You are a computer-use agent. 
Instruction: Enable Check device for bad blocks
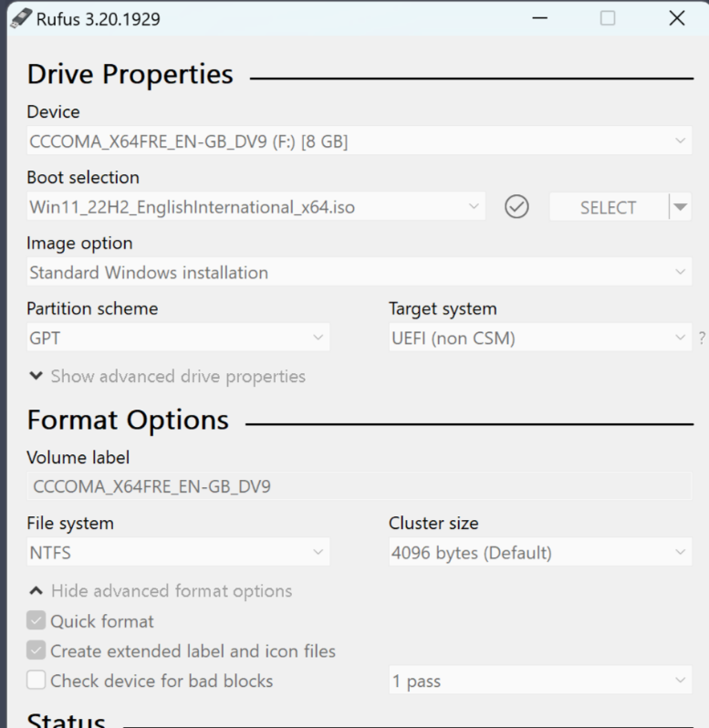[36, 681]
